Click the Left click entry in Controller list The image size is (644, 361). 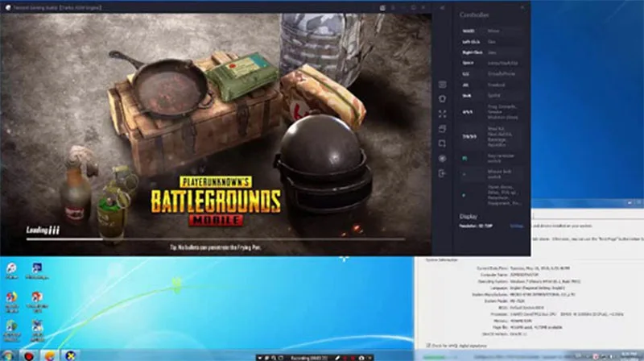click(x=491, y=42)
